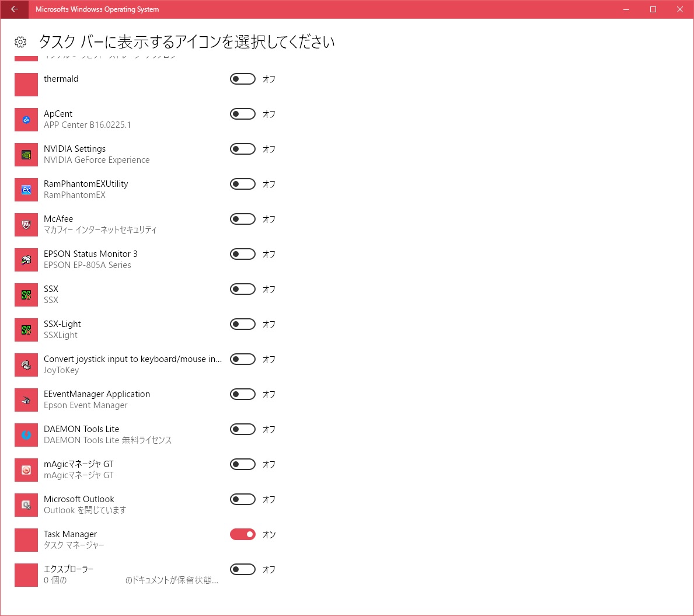
Task: Click the settings gear beside the page title
Action: click(x=20, y=42)
